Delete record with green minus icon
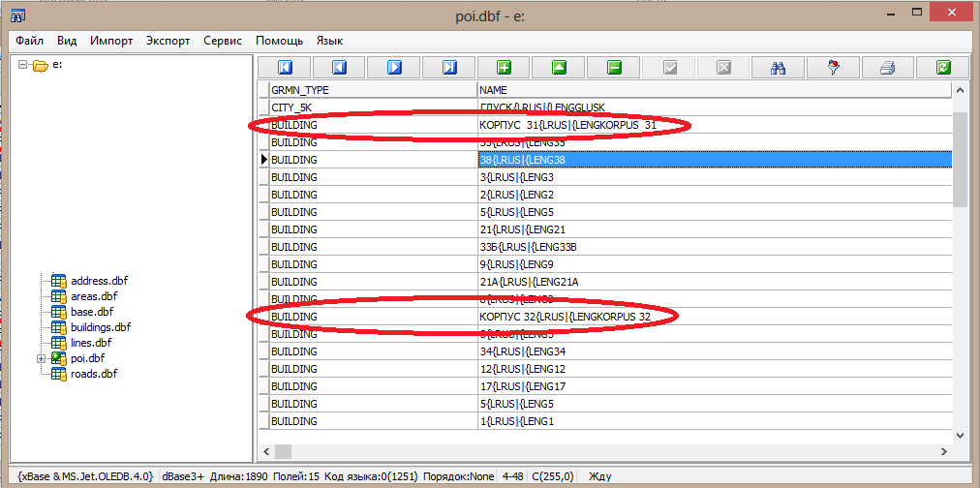Screen dimensions: 980x488 click(x=614, y=68)
